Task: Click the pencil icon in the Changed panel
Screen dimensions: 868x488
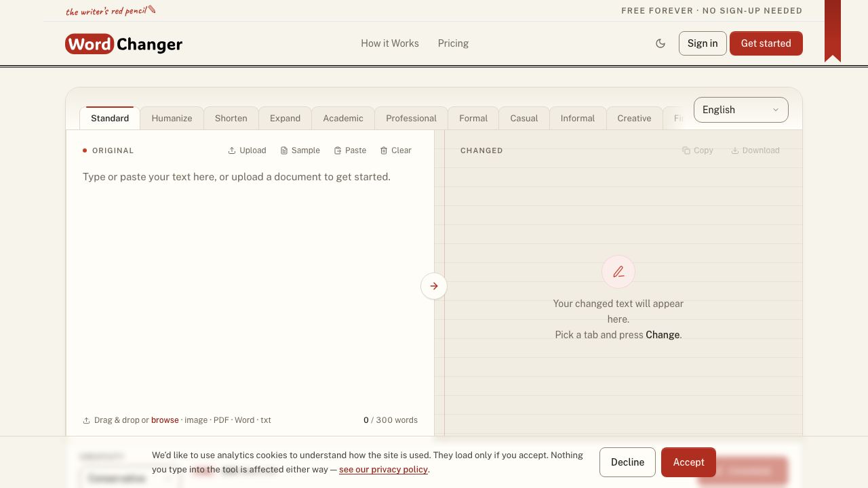Action: point(618,272)
